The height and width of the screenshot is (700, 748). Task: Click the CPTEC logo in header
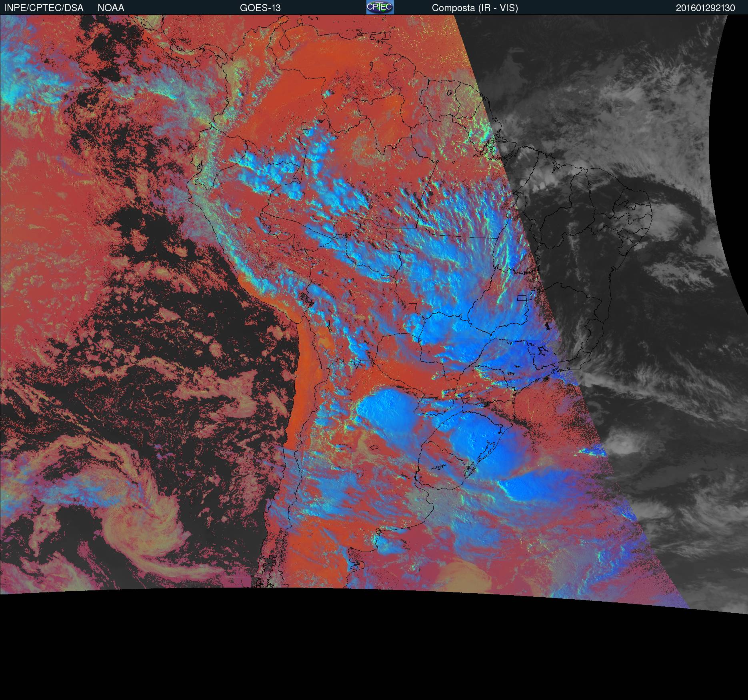coord(380,7)
